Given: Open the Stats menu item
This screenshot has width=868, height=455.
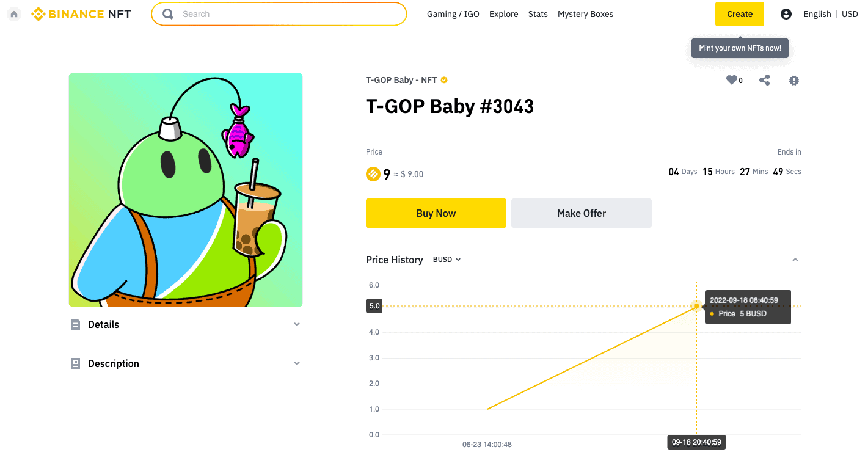Looking at the screenshot, I should click(538, 14).
